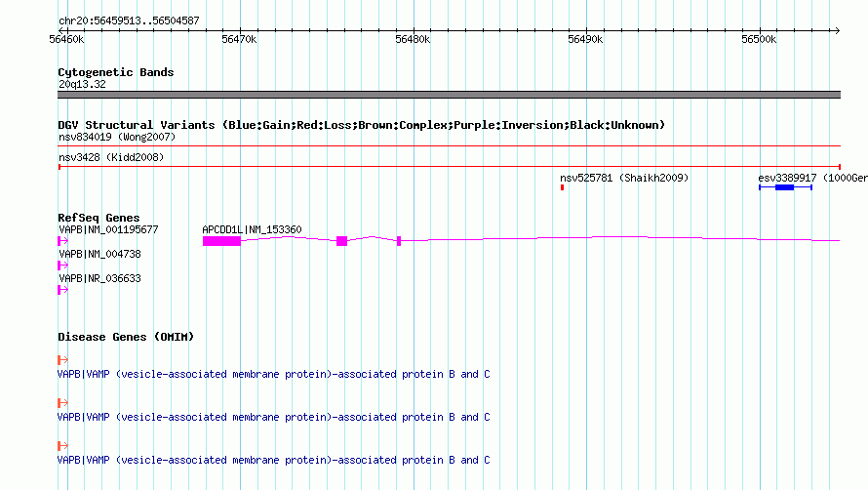Select the nsv834019 (Wong2007) variant line

(x=449, y=145)
